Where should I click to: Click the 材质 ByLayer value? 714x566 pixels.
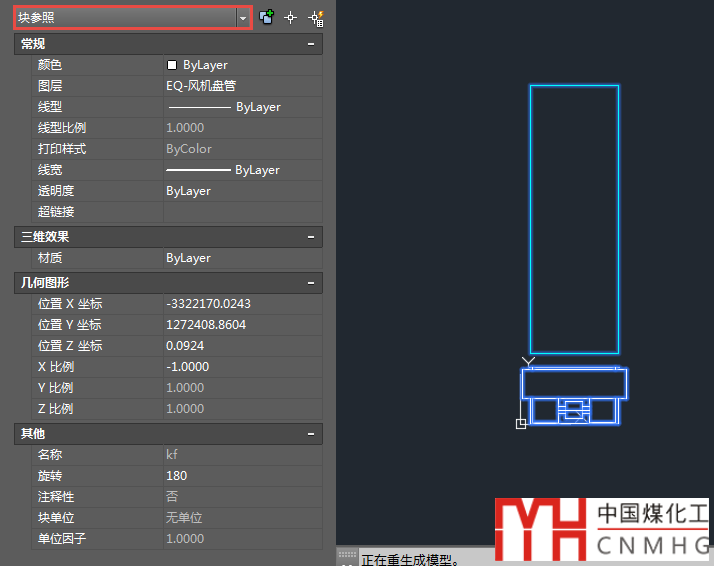[x=240, y=258]
